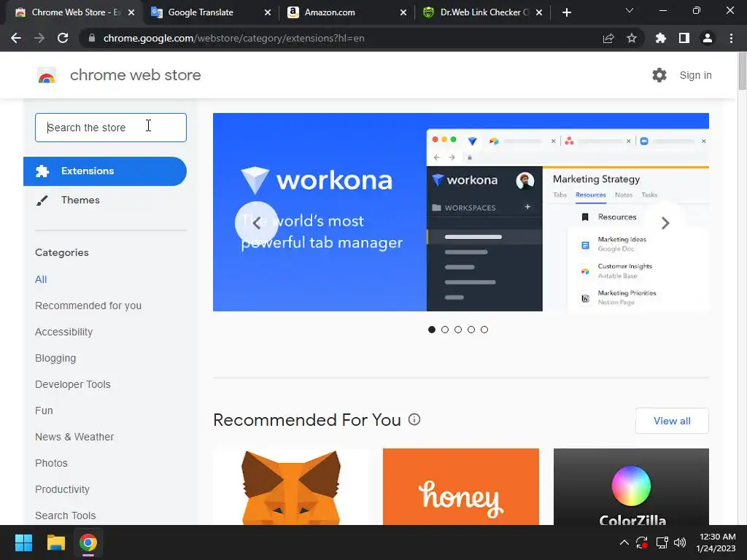Open the Developer Tools category
This screenshot has height=560, width=747.
pyautogui.click(x=73, y=384)
